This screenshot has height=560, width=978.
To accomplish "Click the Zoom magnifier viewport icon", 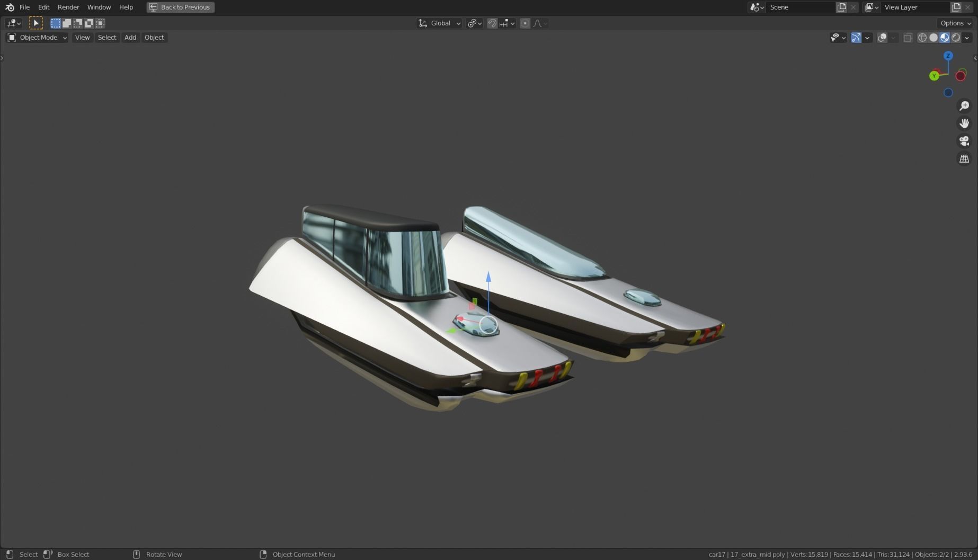I will tap(964, 106).
